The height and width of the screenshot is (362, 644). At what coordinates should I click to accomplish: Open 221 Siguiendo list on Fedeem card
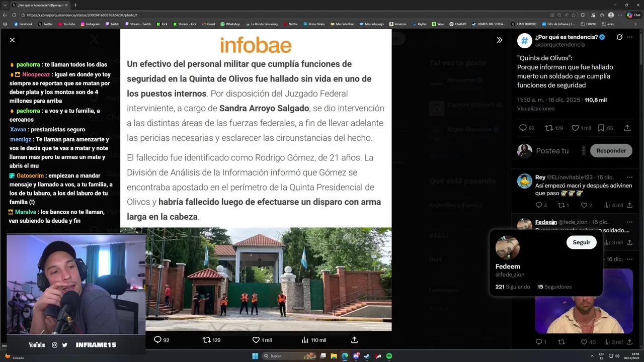point(513,287)
